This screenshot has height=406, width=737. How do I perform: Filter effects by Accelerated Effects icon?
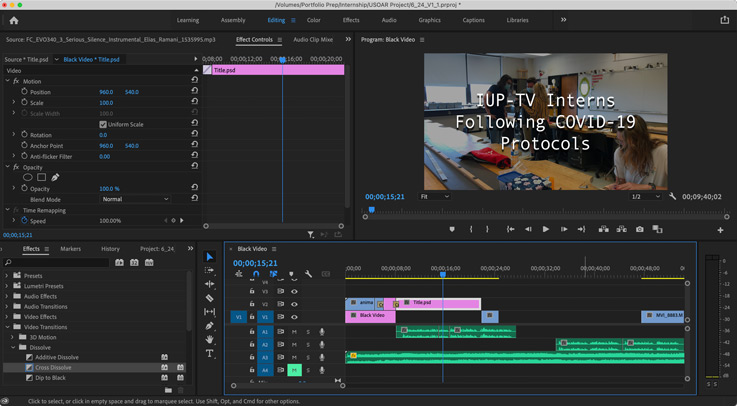pyautogui.click(x=119, y=262)
